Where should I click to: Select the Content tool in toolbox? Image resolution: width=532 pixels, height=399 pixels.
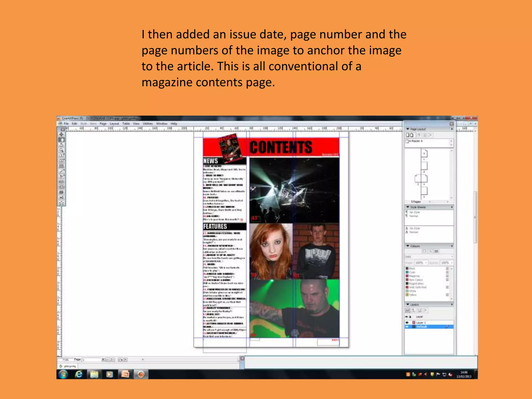point(62,140)
